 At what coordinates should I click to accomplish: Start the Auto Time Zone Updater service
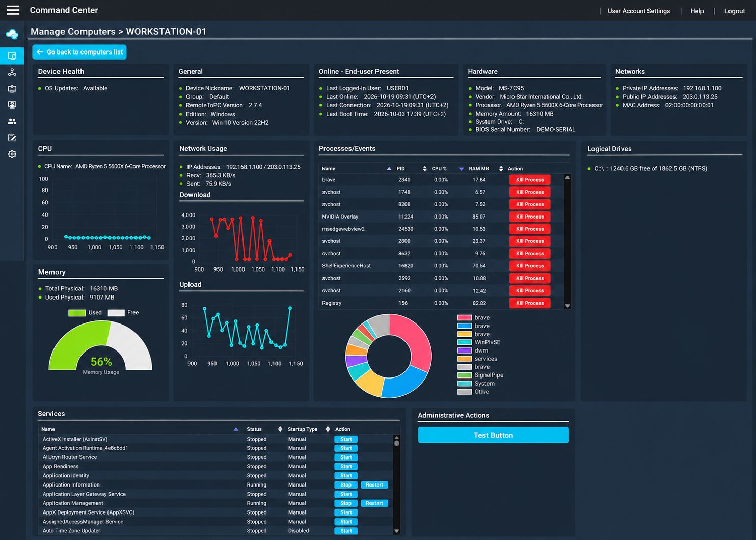click(346, 531)
